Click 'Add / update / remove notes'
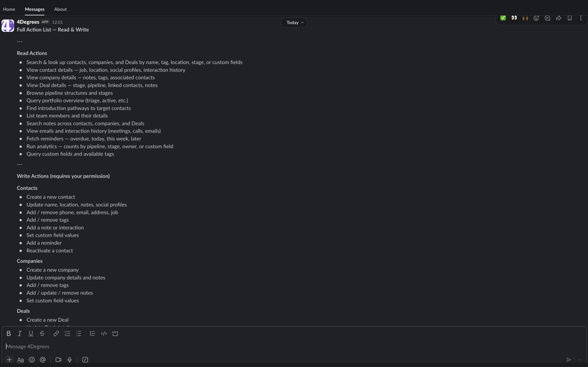Screen dimensions: 588x367 coord(59,293)
